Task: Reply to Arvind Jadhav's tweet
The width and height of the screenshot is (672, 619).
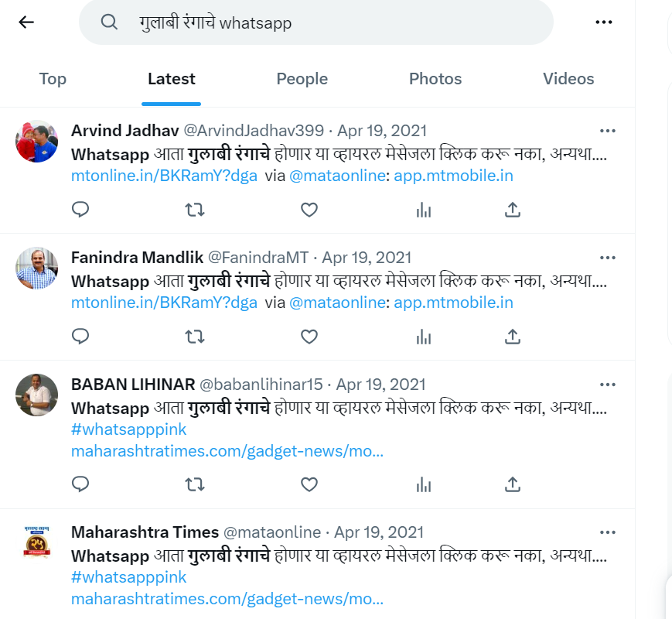Action: pos(80,209)
